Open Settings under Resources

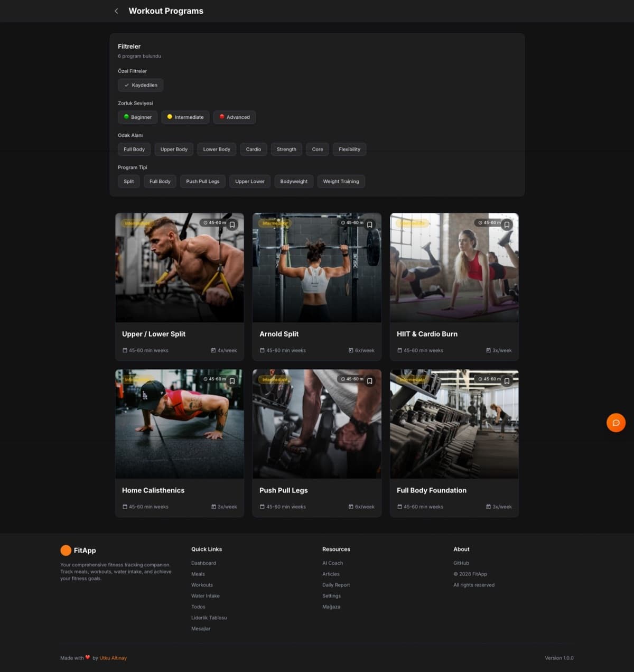click(x=331, y=596)
